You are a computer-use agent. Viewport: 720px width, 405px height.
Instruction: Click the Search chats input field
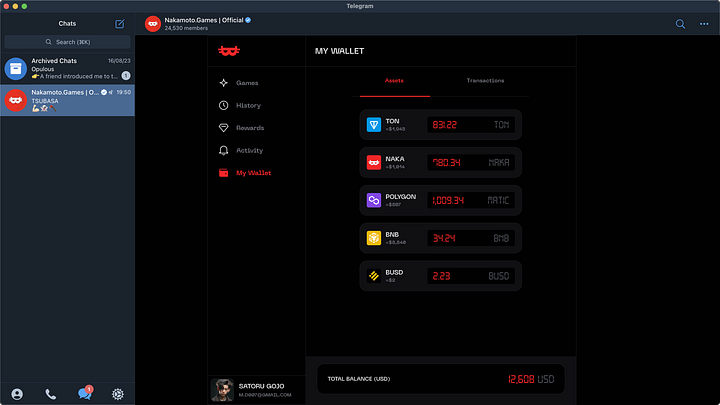(x=68, y=42)
